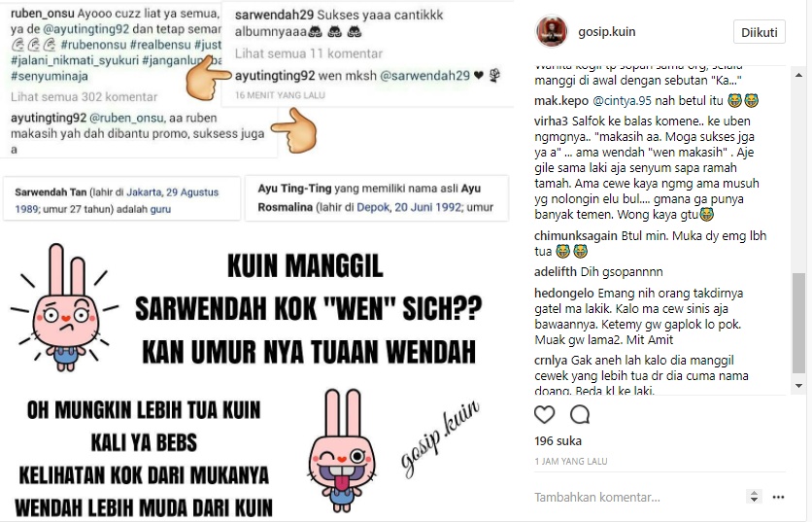View the 196 suka likes list
Viewport: 812px width, 522px height.
pyautogui.click(x=558, y=441)
